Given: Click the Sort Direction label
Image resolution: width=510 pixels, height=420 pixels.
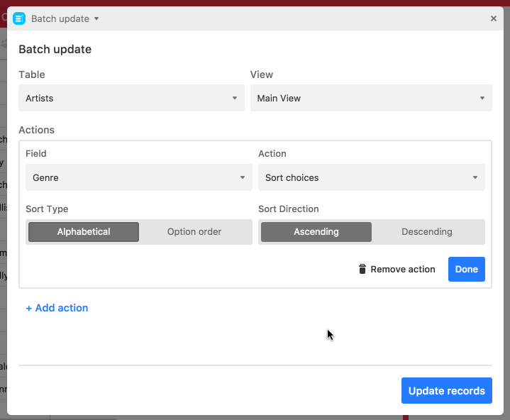Looking at the screenshot, I should [x=289, y=209].
